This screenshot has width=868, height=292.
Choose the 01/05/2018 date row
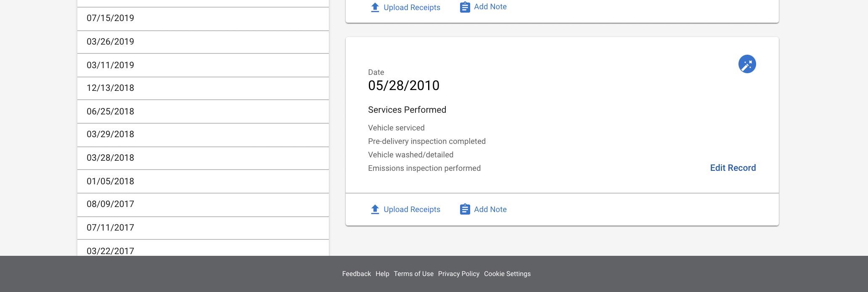click(203, 181)
